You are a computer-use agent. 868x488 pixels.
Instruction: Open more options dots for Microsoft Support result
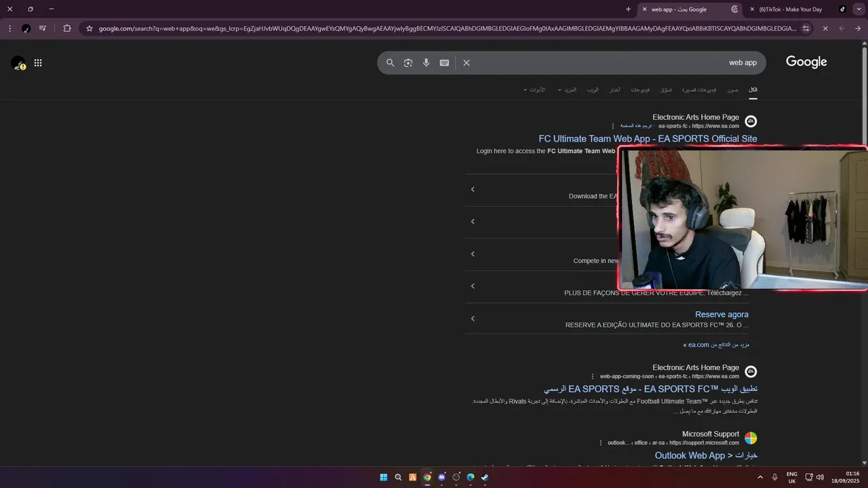[x=601, y=443]
